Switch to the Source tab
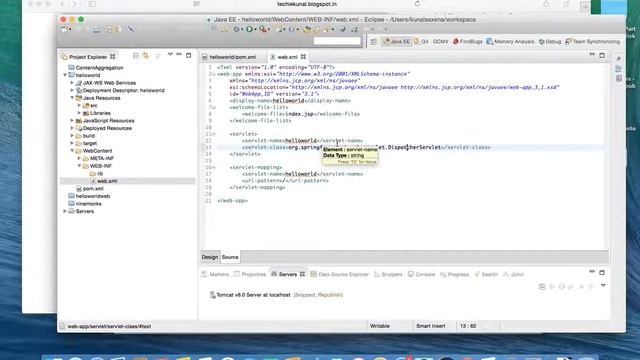The width and height of the screenshot is (640, 360). [230, 257]
